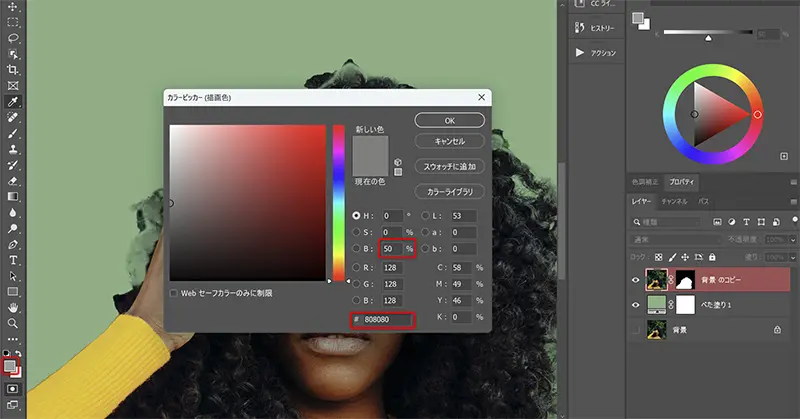Select the G radio button
800x419 pixels.
[x=356, y=284]
